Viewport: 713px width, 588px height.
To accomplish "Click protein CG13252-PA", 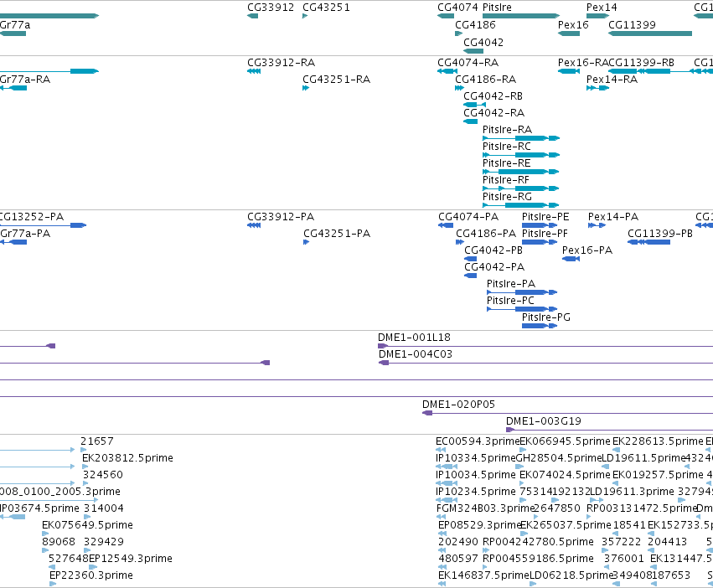I will [x=32, y=217].
